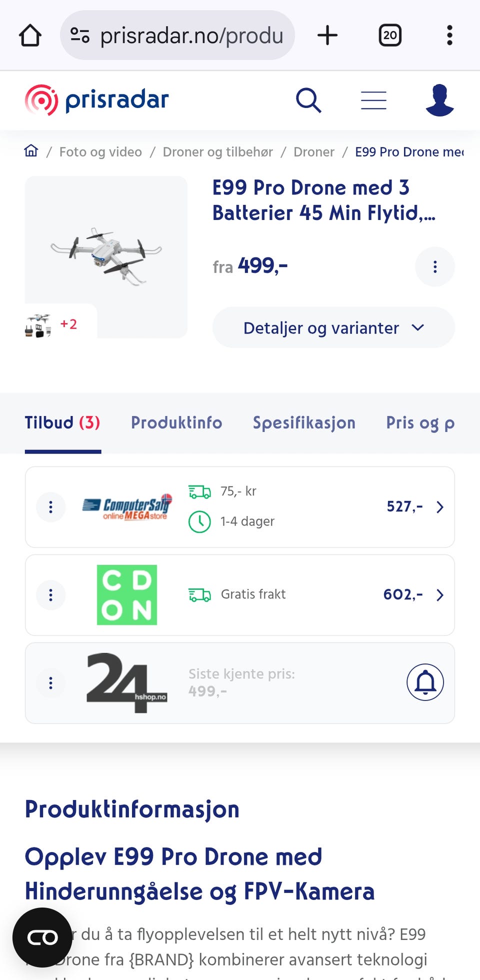Open CDON offer chevron at 602,-
Screen dimensions: 480x980
pos(440,595)
